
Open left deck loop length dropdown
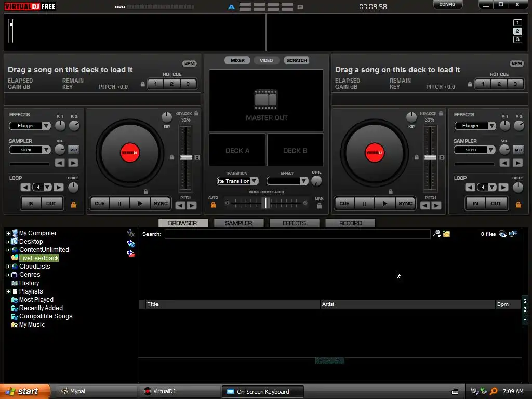(x=47, y=187)
